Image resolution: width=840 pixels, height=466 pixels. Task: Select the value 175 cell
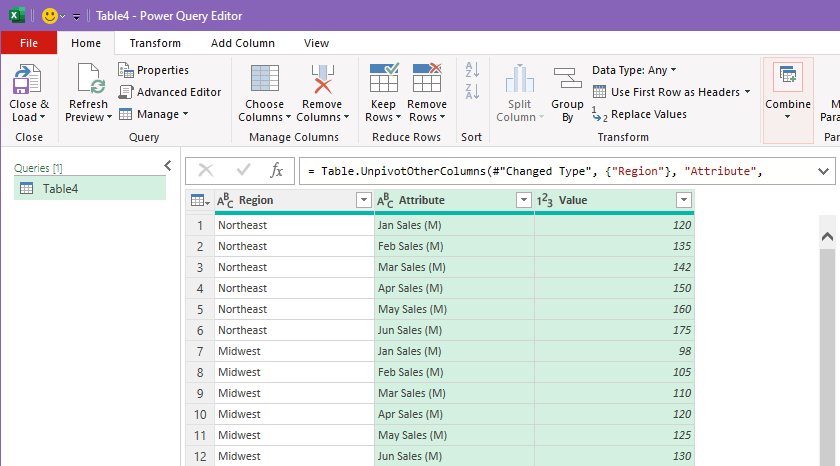[x=614, y=330]
